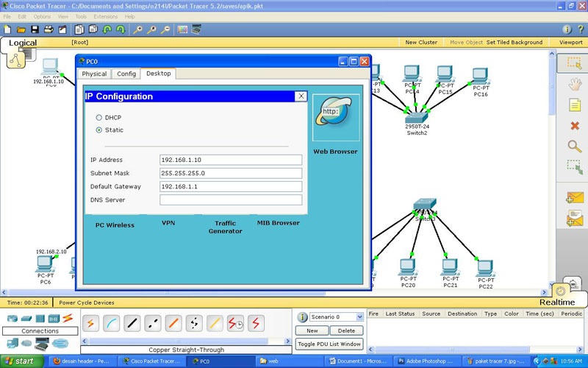Open the Activity Wizard toolbar icon
This screenshot has width=588, height=368.
click(62, 29)
